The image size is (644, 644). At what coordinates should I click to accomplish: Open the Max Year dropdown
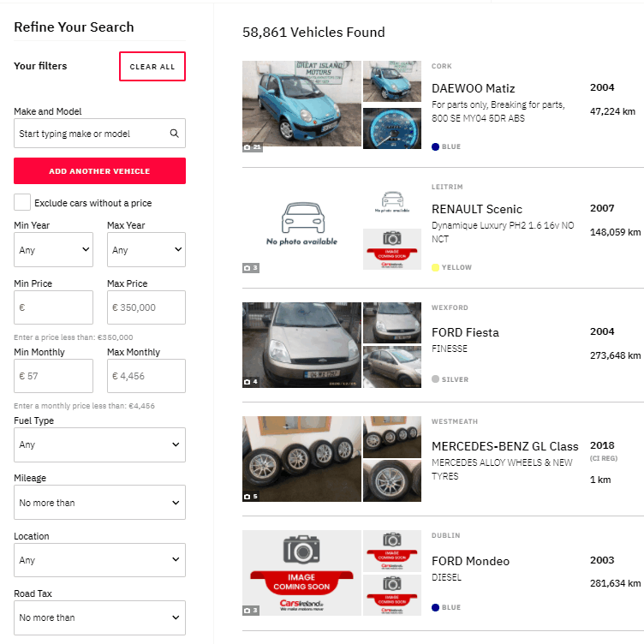[146, 250]
